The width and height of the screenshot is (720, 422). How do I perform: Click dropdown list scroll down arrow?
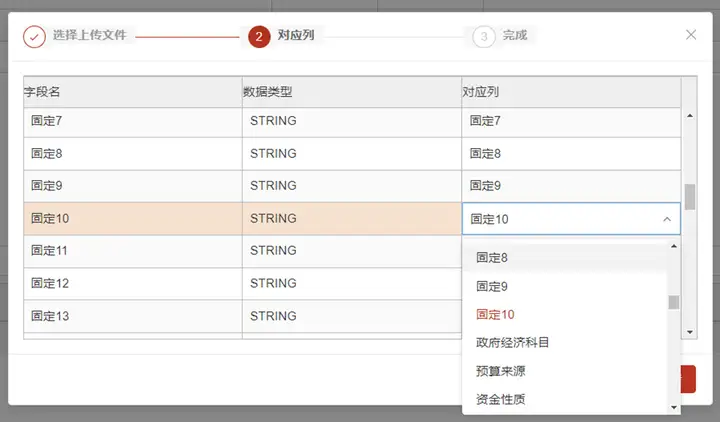point(674,407)
